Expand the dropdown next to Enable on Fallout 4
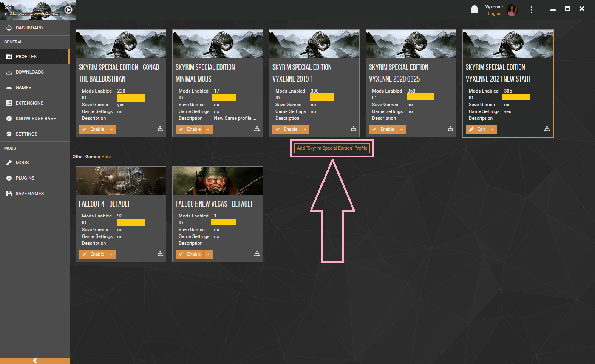Screen dimensions: 595x364 pyautogui.click(x=111, y=254)
